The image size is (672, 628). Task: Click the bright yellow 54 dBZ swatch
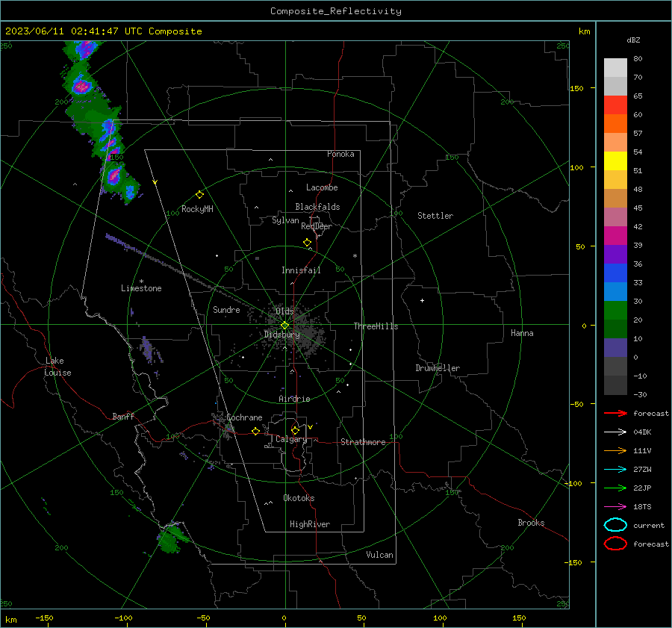(615, 161)
